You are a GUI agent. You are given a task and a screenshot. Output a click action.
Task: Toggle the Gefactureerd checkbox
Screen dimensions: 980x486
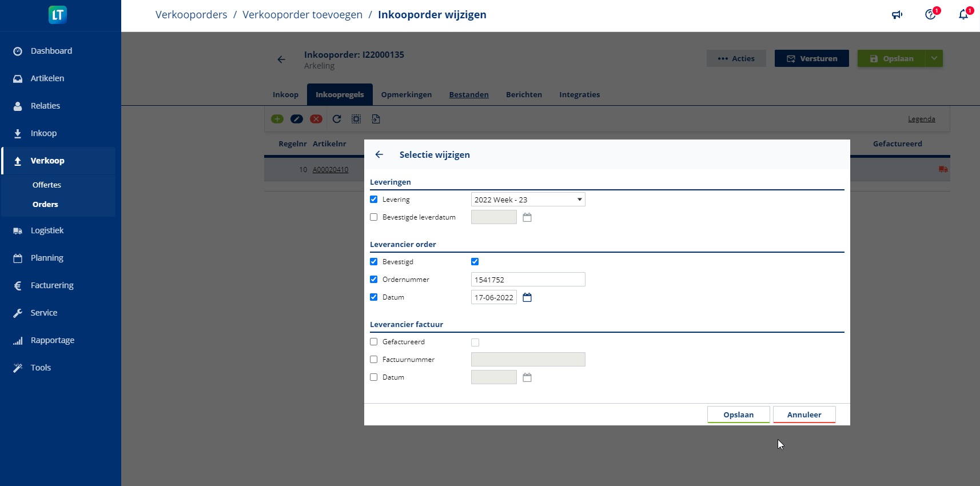pyautogui.click(x=374, y=342)
